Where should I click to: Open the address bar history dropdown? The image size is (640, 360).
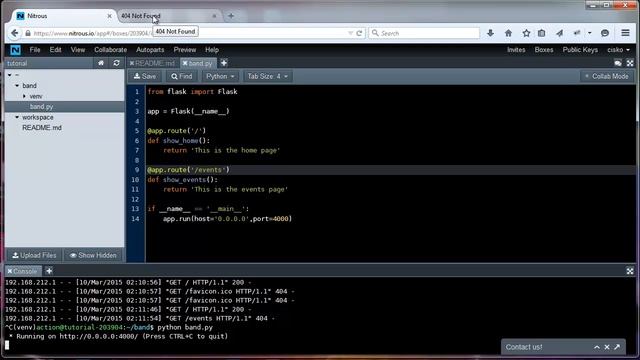pos(350,33)
